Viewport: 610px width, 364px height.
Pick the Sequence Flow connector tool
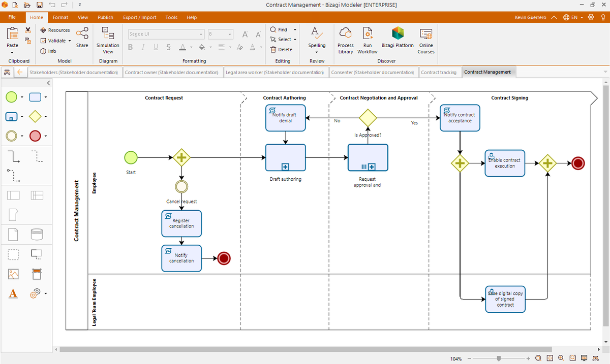click(x=13, y=155)
